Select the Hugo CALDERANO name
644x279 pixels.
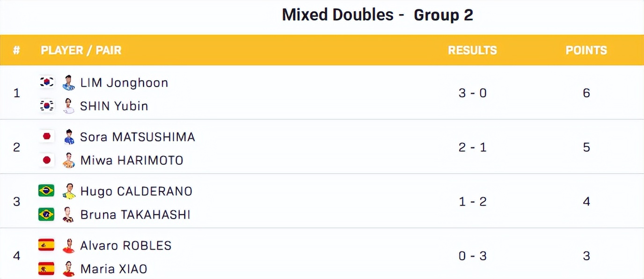(x=136, y=191)
